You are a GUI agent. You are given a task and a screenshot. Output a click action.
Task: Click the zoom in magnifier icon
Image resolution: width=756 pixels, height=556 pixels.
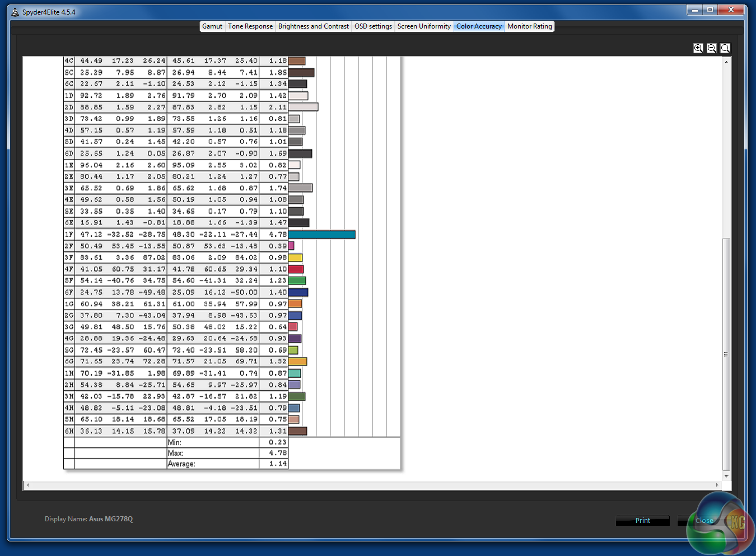(698, 48)
